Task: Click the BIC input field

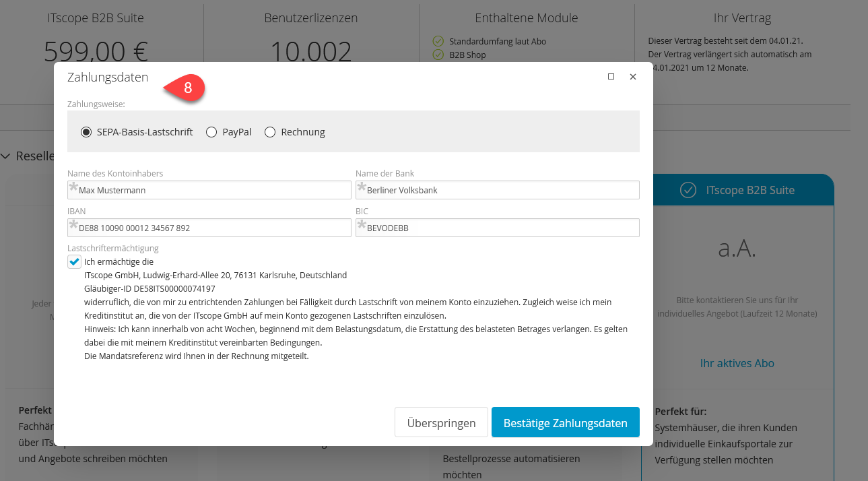Action: pyautogui.click(x=498, y=228)
